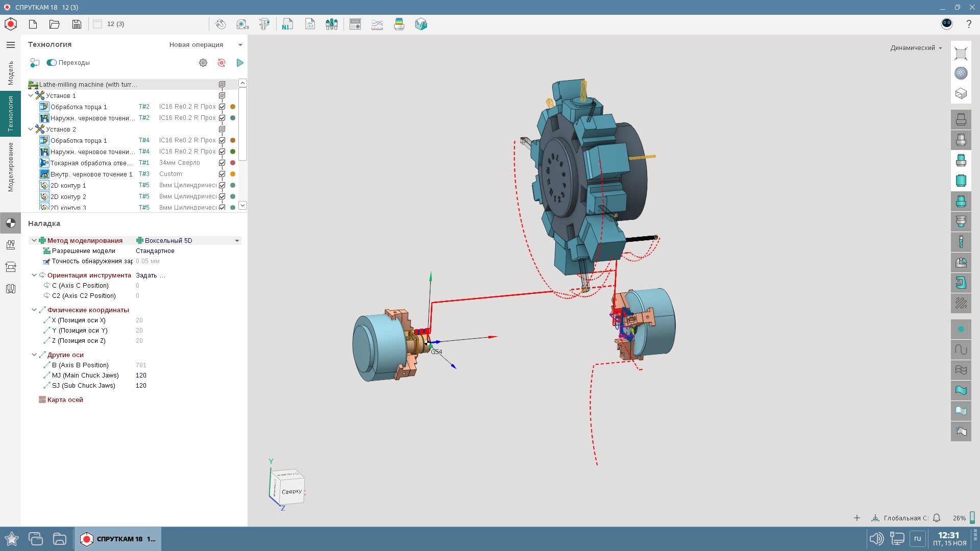Open the Динамический view mode dropdown

[916, 48]
